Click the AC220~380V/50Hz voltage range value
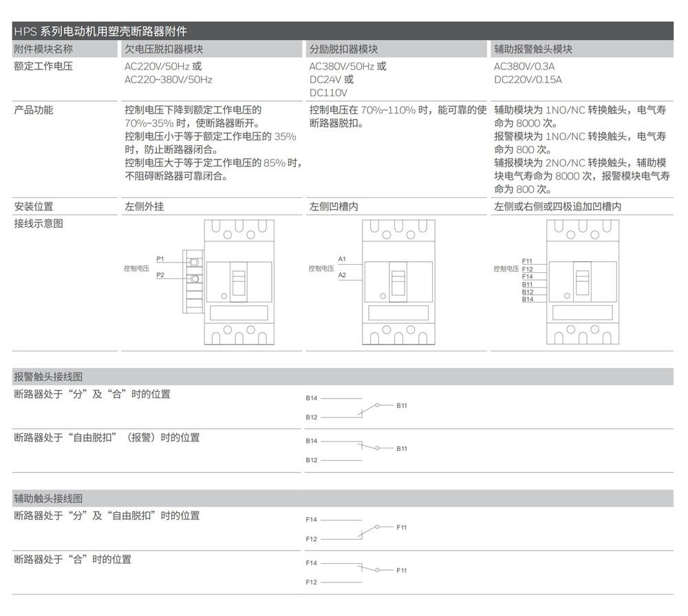Image resolution: width=688 pixels, height=616 pixels. (169, 80)
